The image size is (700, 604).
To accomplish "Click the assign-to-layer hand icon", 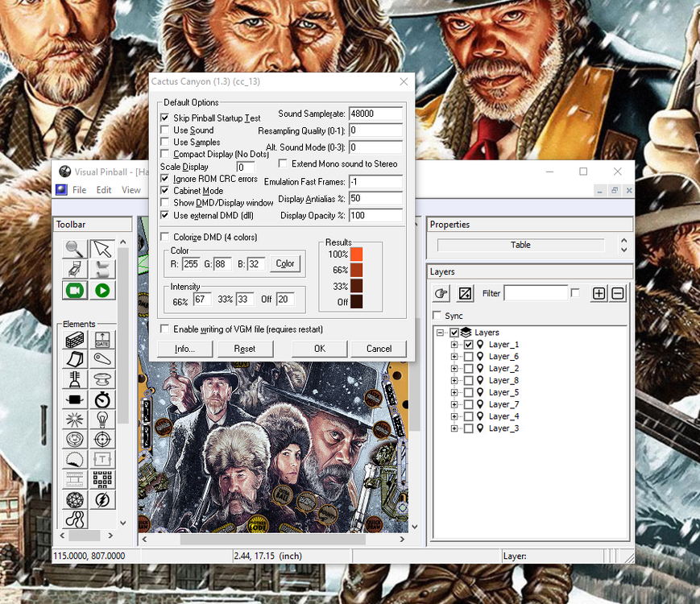I will 441,293.
